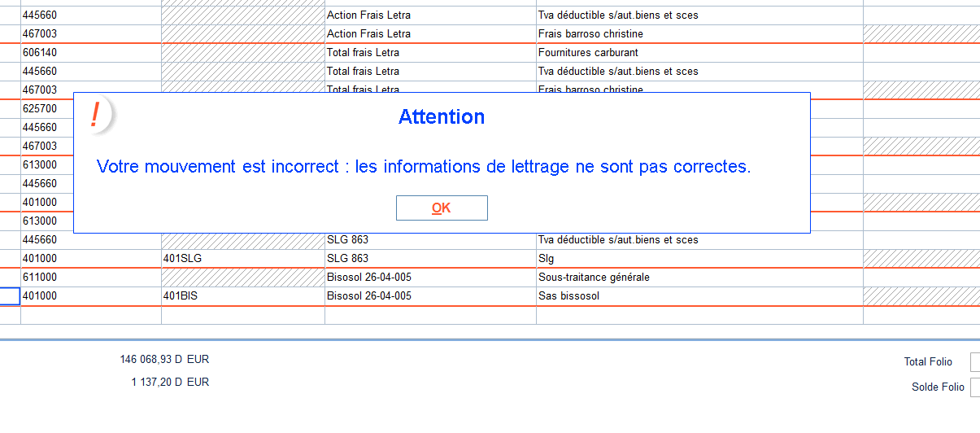Select the row header cell left of last 401000
This screenshot has width=980, height=433.
coord(10,296)
